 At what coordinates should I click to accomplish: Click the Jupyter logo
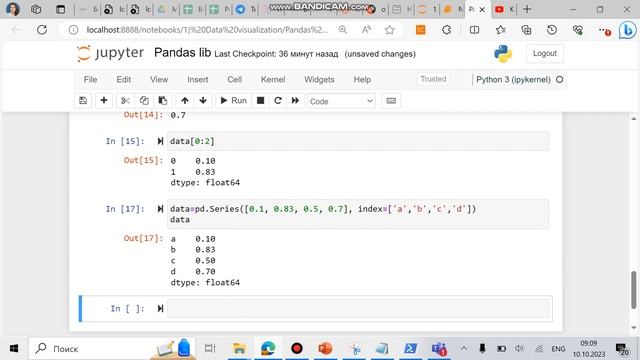tap(111, 53)
